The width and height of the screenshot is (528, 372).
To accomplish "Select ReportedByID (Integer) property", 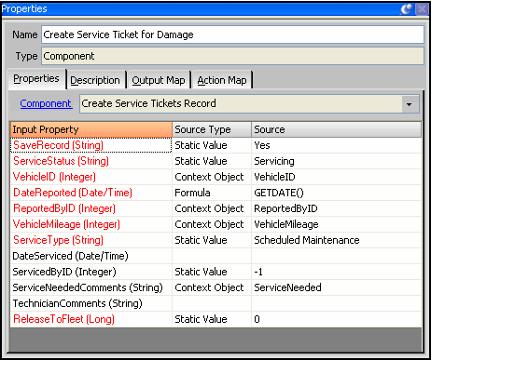I will click(91, 209).
